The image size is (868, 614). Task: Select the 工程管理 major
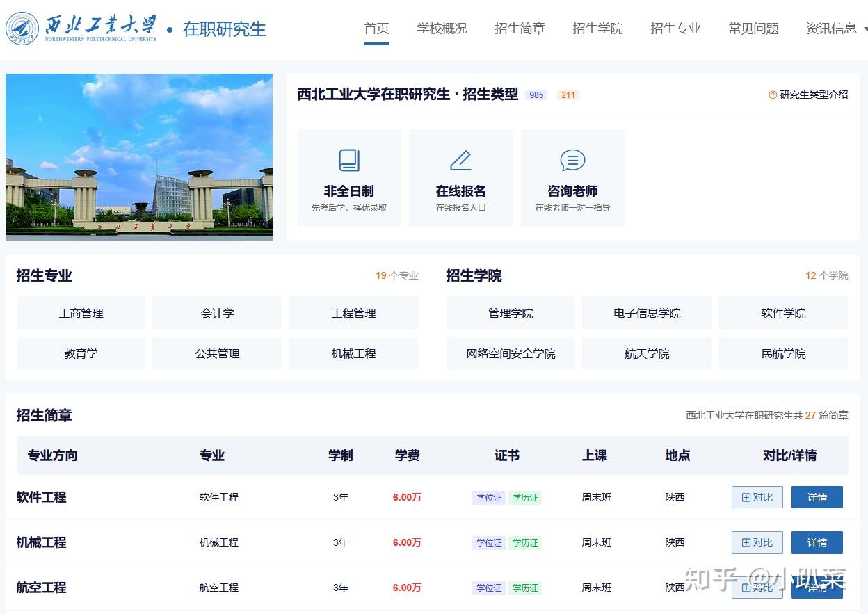pyautogui.click(x=353, y=314)
